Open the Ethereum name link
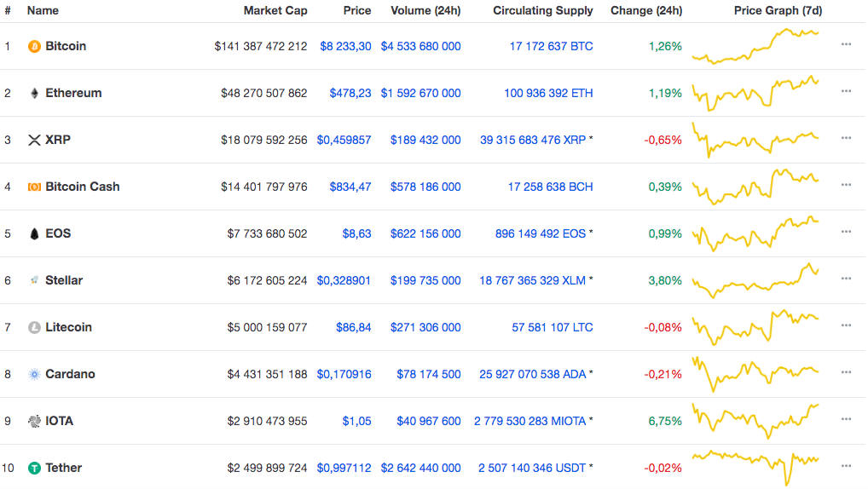Screen dimensions: 868x489 click(x=73, y=93)
